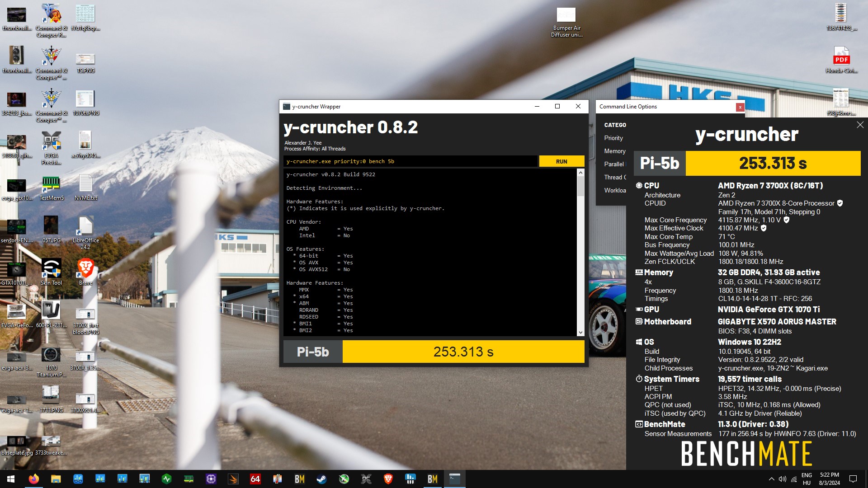
Task: Minimize the y-cruncher Wrapper window
Action: point(537,106)
